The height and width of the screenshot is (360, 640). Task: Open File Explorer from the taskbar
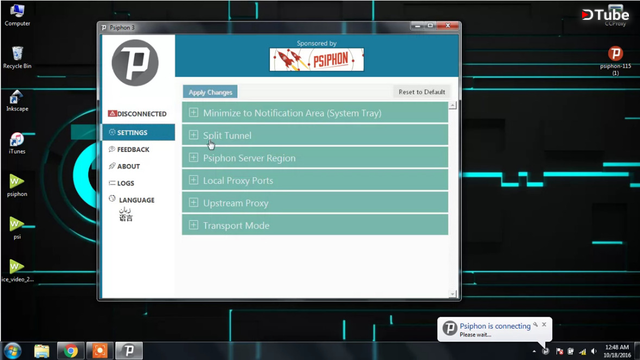click(42, 351)
